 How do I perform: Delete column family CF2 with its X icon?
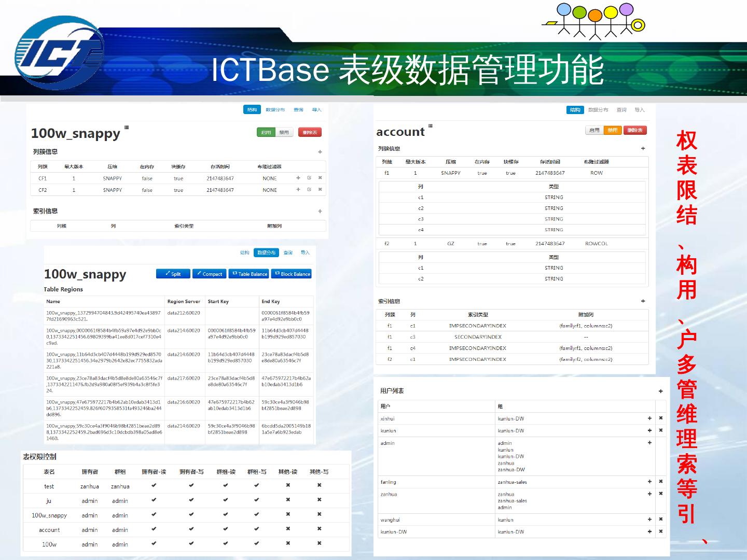click(320, 190)
